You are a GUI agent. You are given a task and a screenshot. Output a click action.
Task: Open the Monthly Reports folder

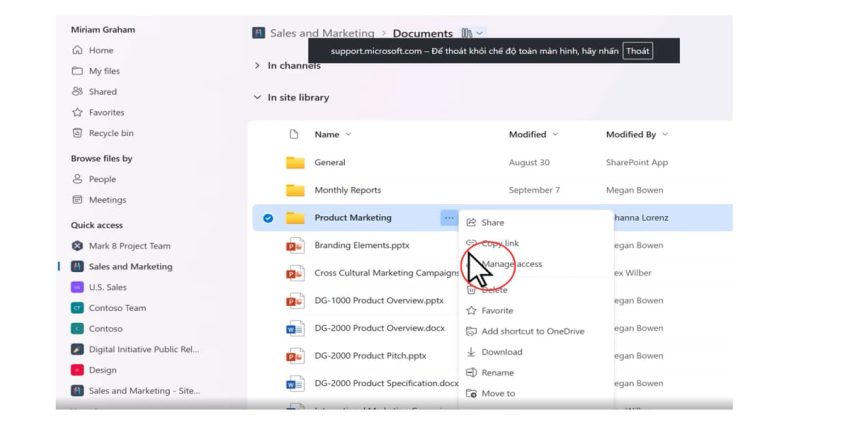pos(347,190)
